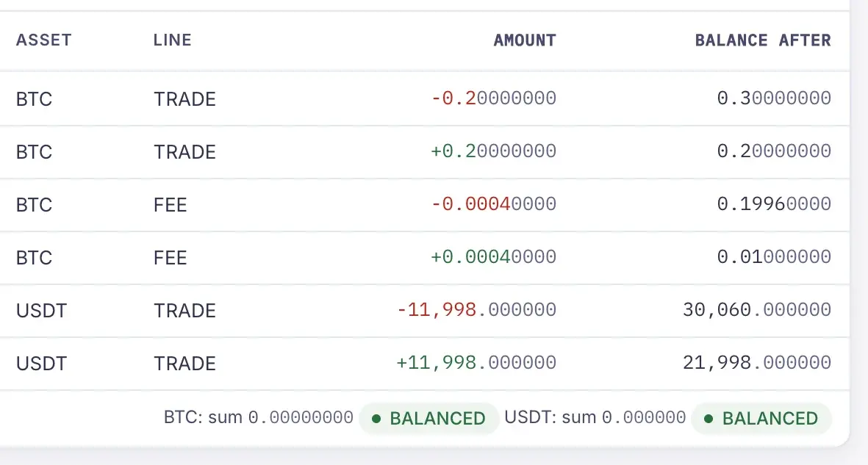868x465 pixels.
Task: Click balance after value 0.20000000
Action: tap(774, 151)
